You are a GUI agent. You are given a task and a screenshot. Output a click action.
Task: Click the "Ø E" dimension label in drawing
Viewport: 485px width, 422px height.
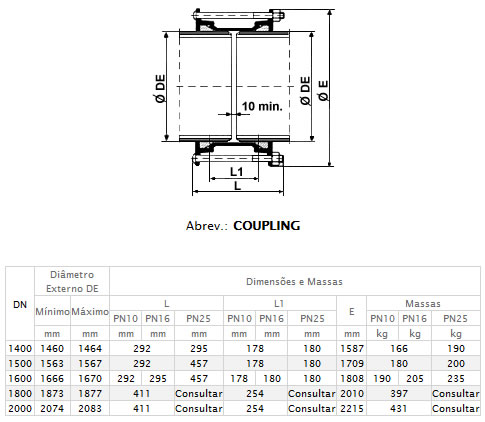click(323, 91)
